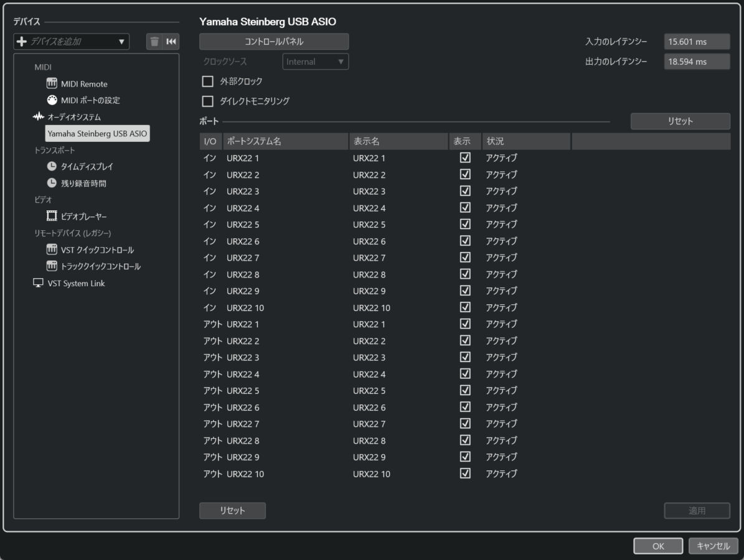The image size is (744, 560).
Task: Click the 残り録音時間 clock icon
Action: pyautogui.click(x=52, y=183)
